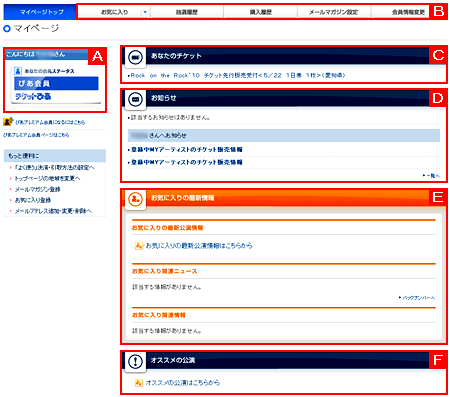The height and width of the screenshot is (397, 450).
Task: Click icon beside オススメの公演はこちらから
Action: click(x=139, y=383)
